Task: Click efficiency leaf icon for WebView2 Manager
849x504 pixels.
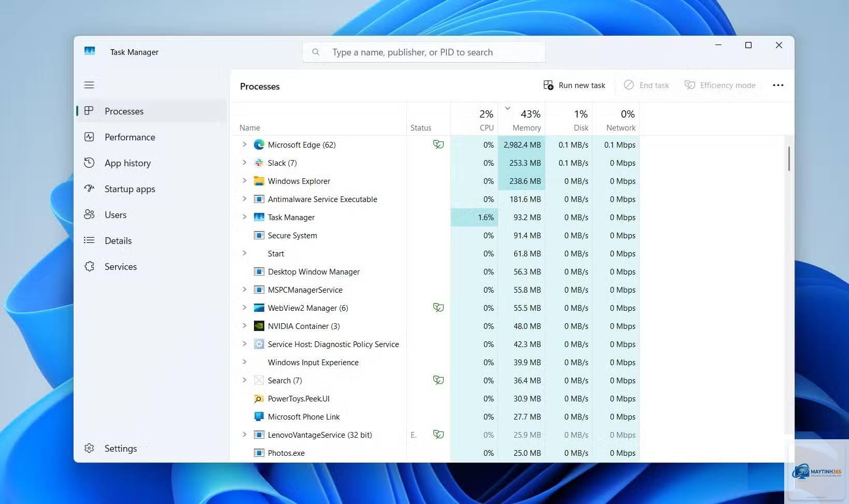Action: (438, 308)
